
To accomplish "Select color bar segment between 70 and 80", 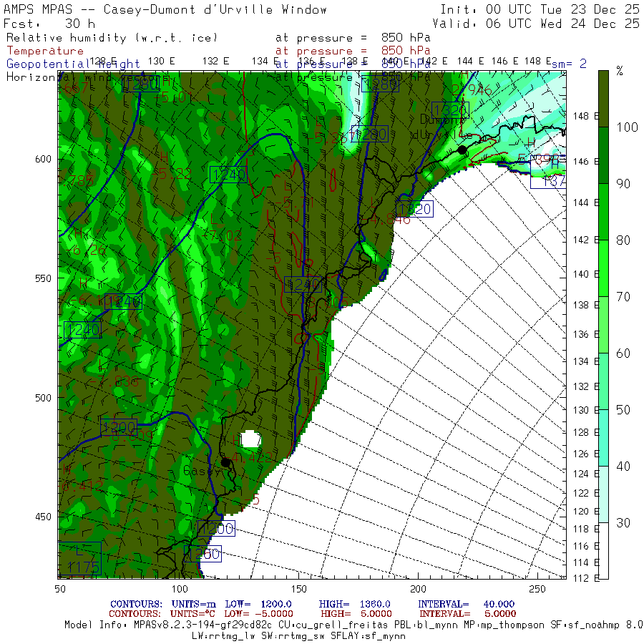I will (x=603, y=268).
